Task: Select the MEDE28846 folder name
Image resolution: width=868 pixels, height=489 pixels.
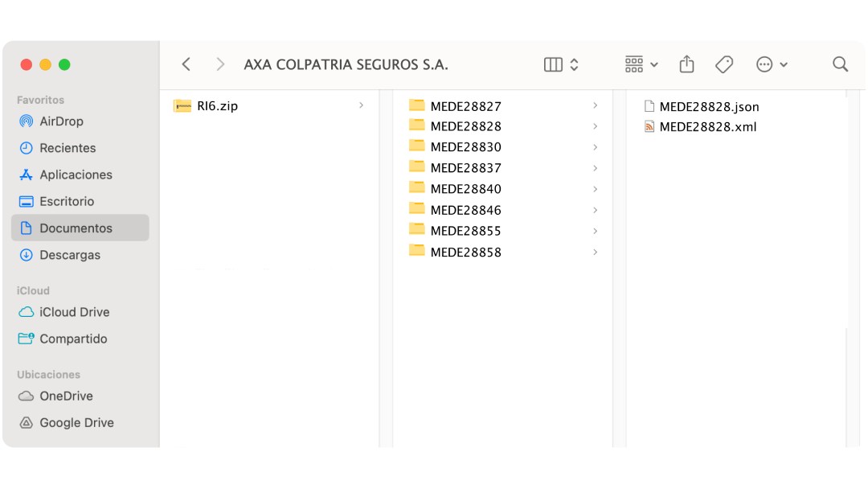Action: coord(465,210)
